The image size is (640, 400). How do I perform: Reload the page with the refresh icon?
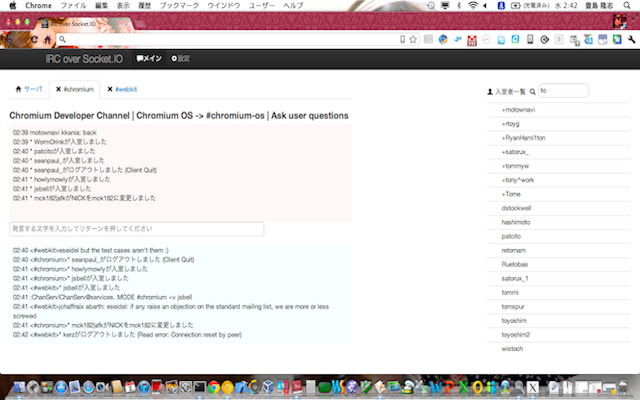pos(34,40)
